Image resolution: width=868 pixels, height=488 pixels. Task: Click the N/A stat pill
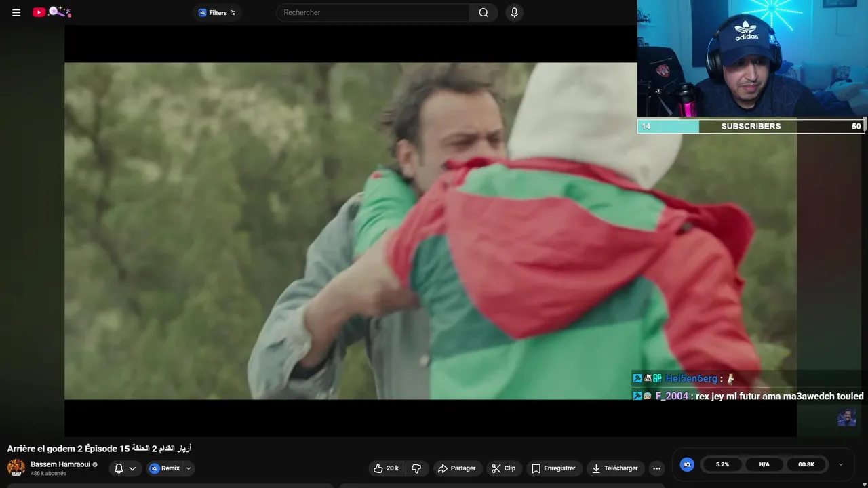pyautogui.click(x=764, y=464)
